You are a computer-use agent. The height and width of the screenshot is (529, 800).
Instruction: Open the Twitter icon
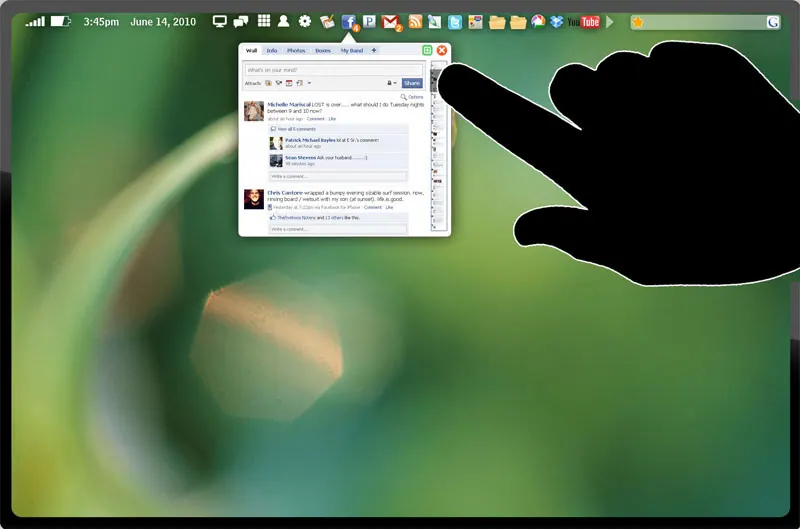[455, 22]
